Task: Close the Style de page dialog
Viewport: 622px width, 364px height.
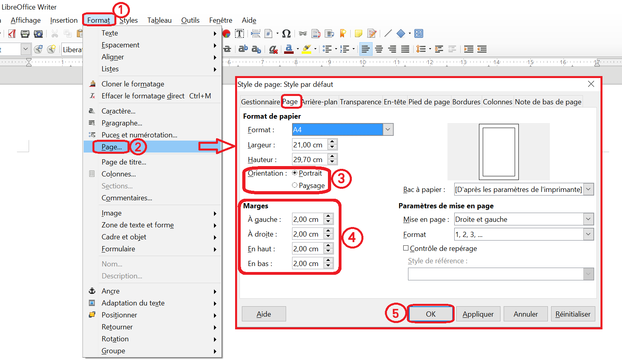Action: pos(591,84)
